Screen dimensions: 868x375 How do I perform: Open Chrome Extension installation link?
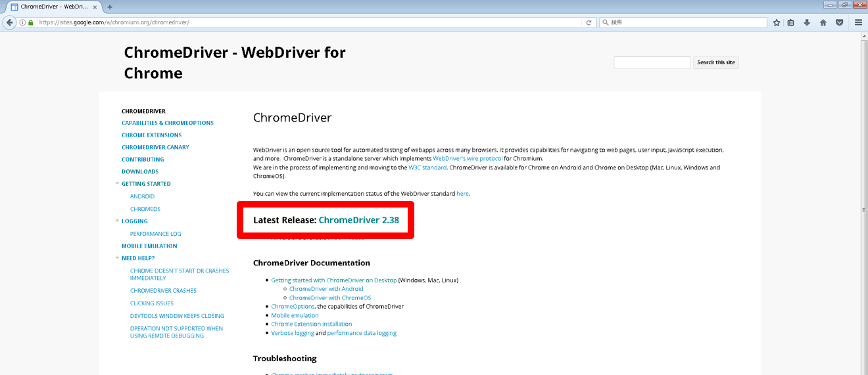pos(312,324)
